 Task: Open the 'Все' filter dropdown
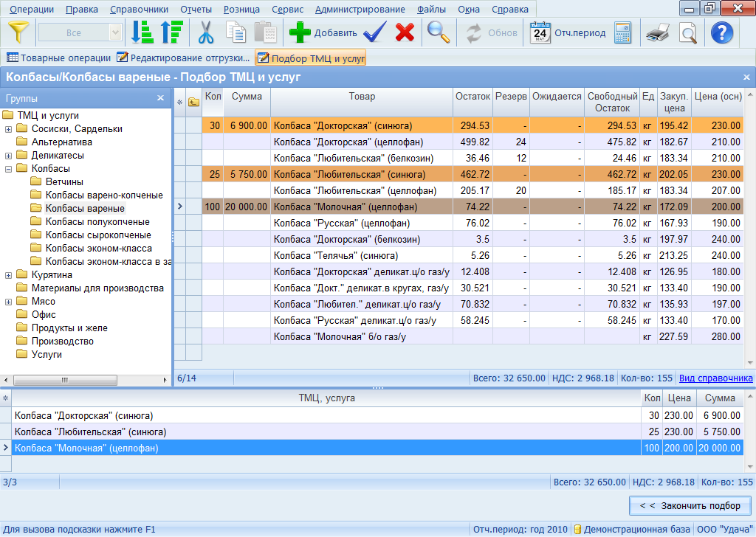pos(115,33)
